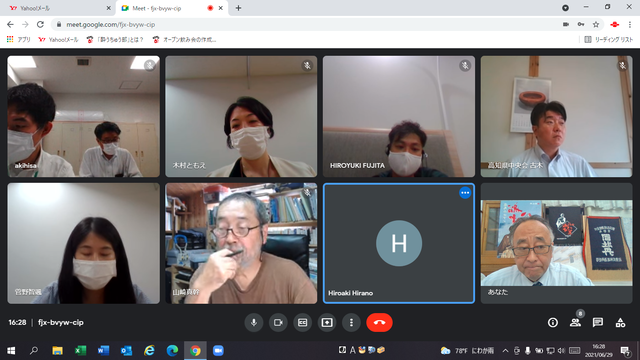Close the Meet browser tab
Viewport: 640px width, 360px height.
coord(221,8)
